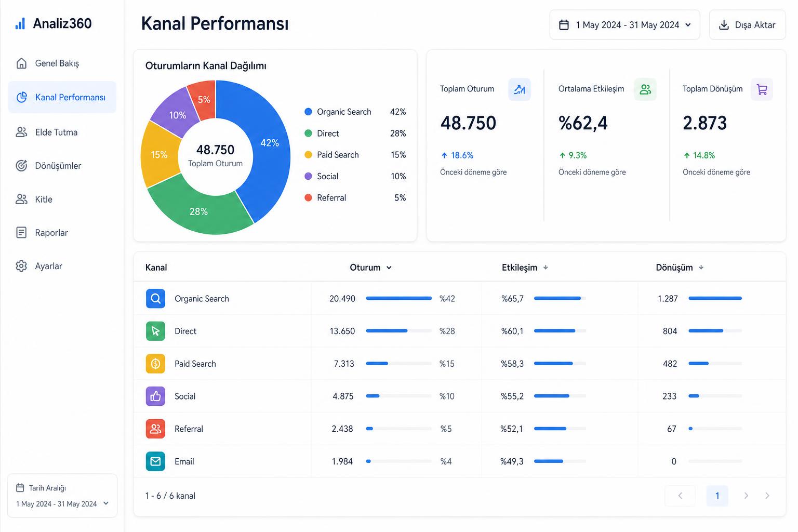
Task: Click the Kanal column header
Action: click(x=156, y=268)
